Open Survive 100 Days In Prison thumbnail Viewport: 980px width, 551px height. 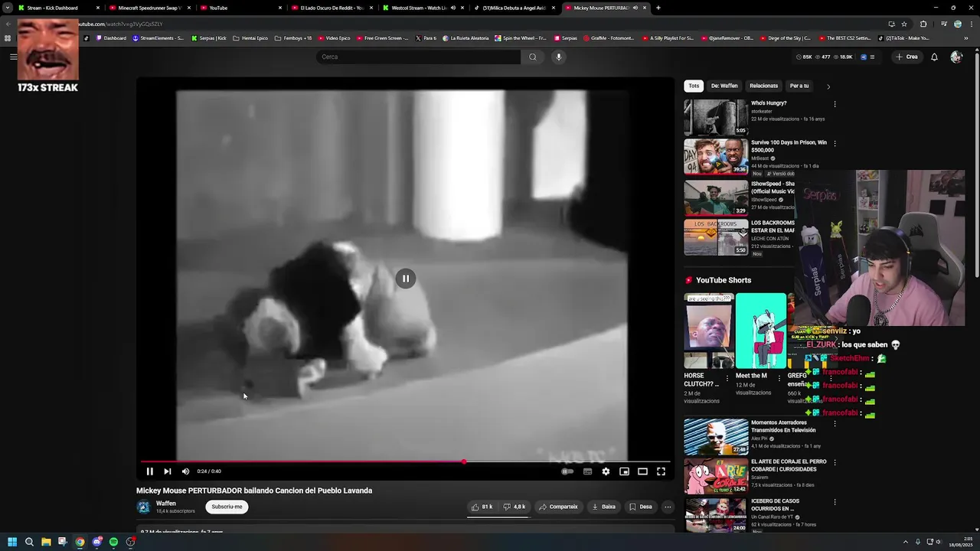(716, 157)
